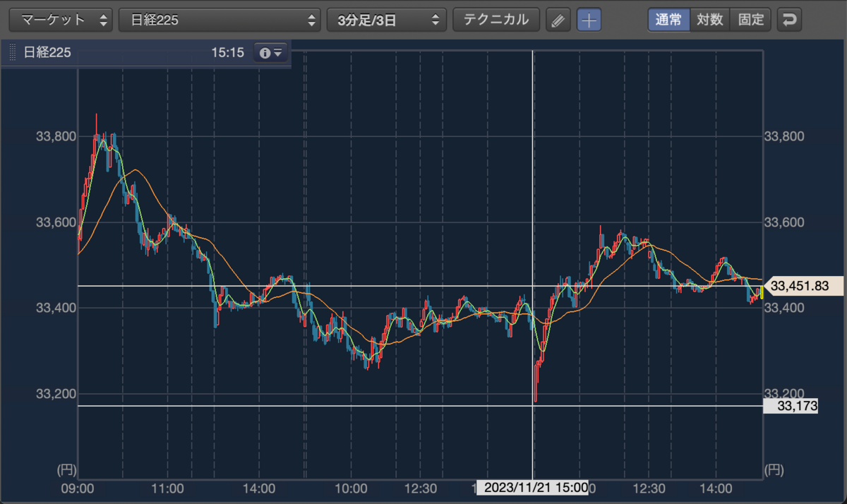Grab the dotted handle of 日経225 panel
847x504 pixels.
point(11,53)
